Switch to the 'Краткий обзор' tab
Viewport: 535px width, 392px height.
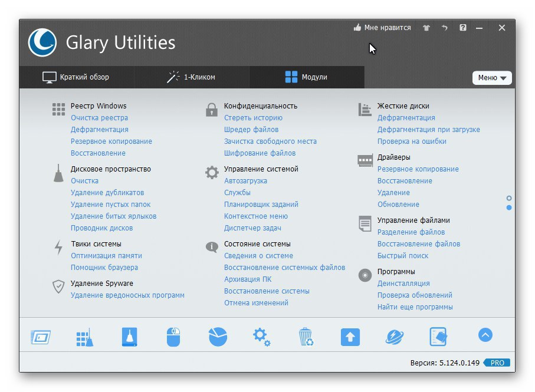(x=76, y=77)
